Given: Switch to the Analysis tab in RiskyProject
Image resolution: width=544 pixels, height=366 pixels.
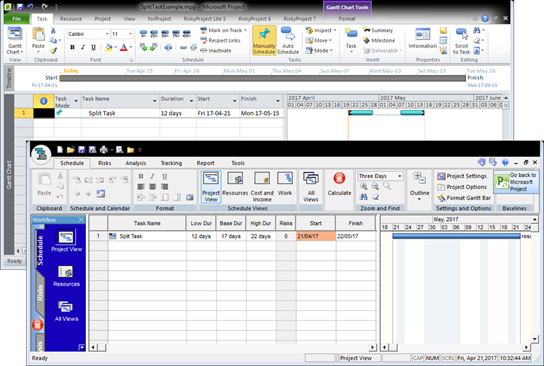Looking at the screenshot, I should (136, 163).
